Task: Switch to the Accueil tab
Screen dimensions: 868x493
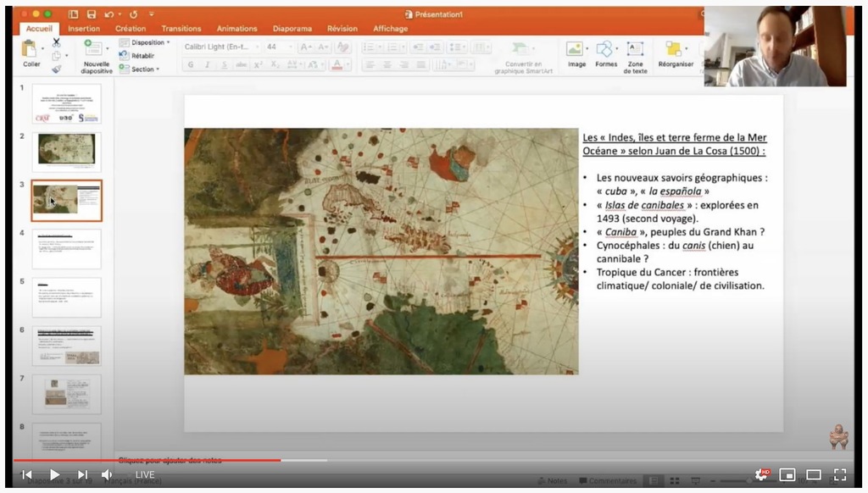Action: (39, 28)
